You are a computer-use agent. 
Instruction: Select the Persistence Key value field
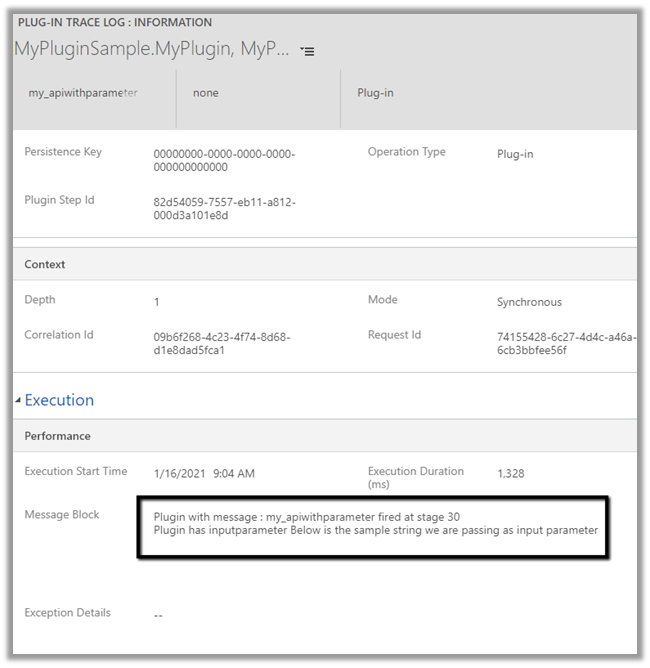point(224,160)
